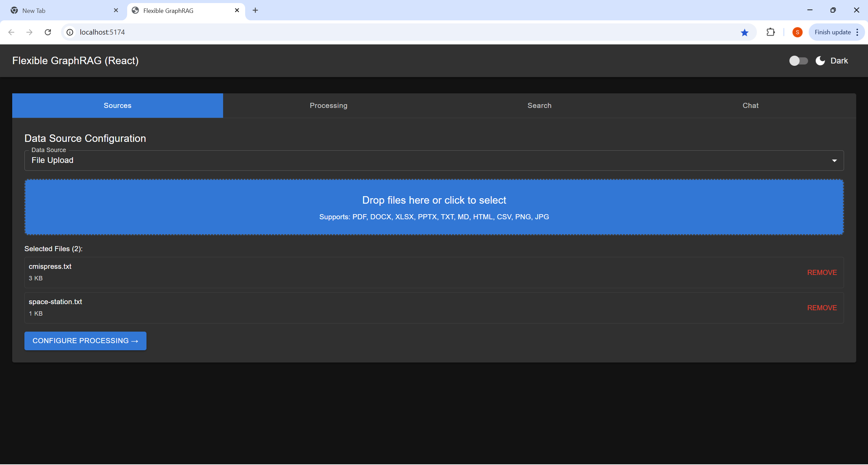Remove cmispress.txt from selected files

[x=822, y=273]
